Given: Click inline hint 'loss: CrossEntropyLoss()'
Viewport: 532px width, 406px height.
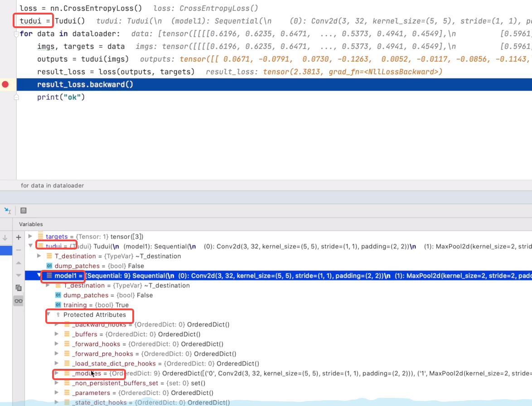Looking at the screenshot, I should (206, 8).
